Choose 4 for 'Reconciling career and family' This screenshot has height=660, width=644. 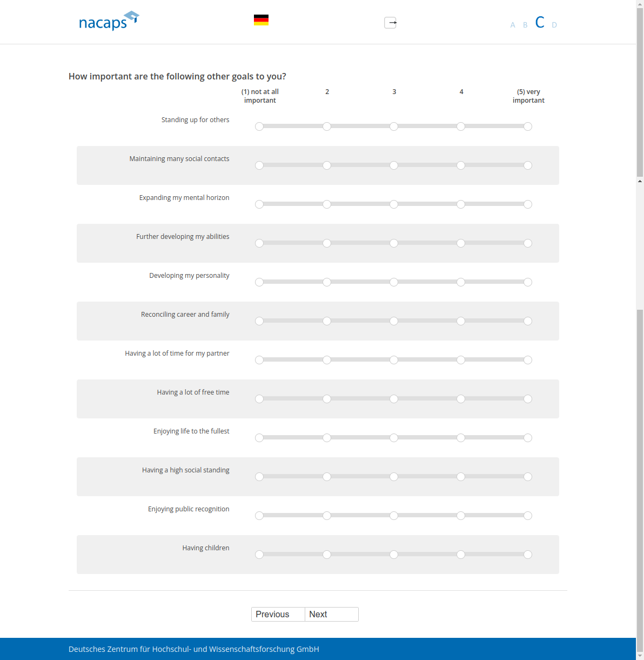coord(461,321)
